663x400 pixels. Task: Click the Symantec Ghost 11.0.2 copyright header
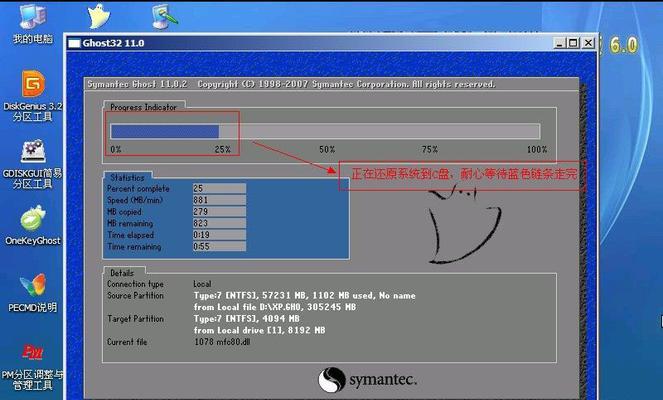(x=291, y=84)
